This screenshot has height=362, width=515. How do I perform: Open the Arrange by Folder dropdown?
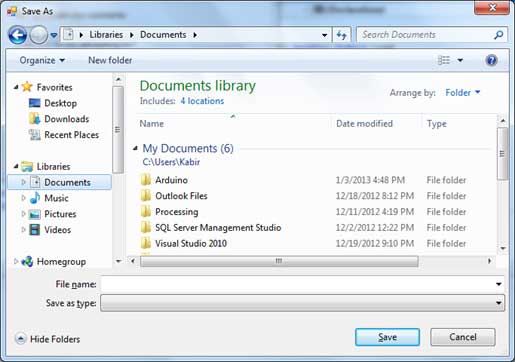[463, 92]
